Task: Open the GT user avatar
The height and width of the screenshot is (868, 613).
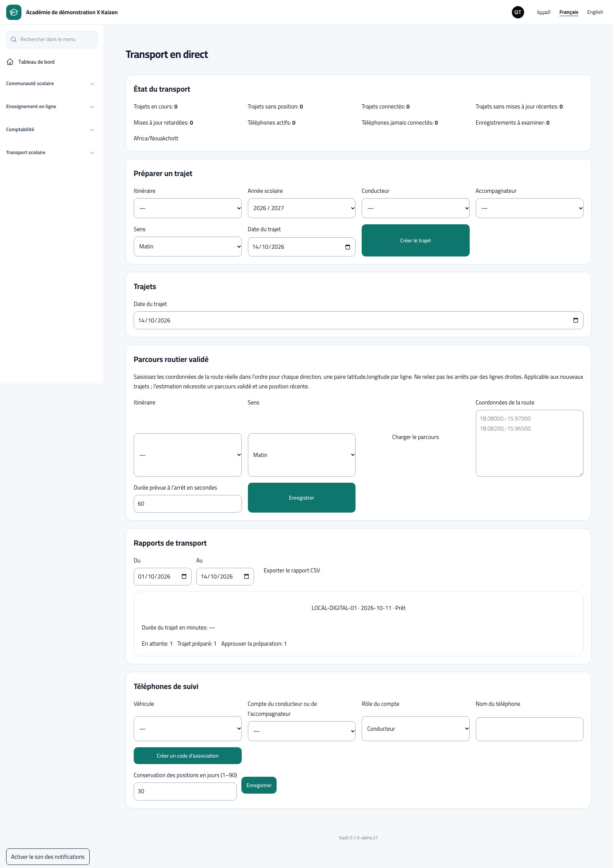Action: point(518,12)
